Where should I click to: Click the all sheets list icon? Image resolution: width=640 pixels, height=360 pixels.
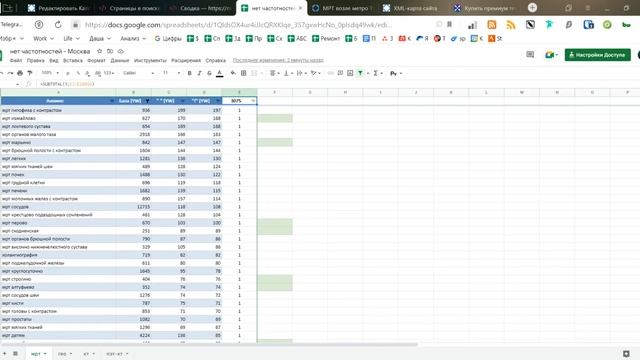coord(15,353)
